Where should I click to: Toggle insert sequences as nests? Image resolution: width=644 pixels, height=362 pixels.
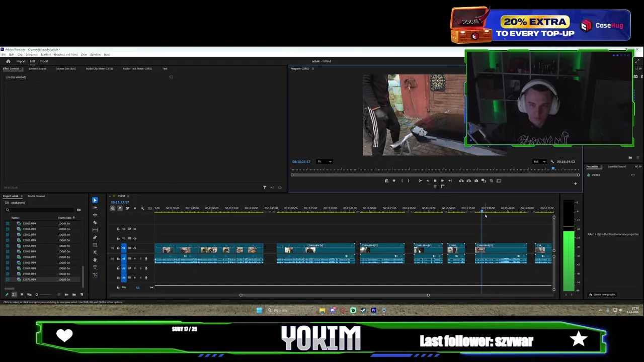(113, 208)
